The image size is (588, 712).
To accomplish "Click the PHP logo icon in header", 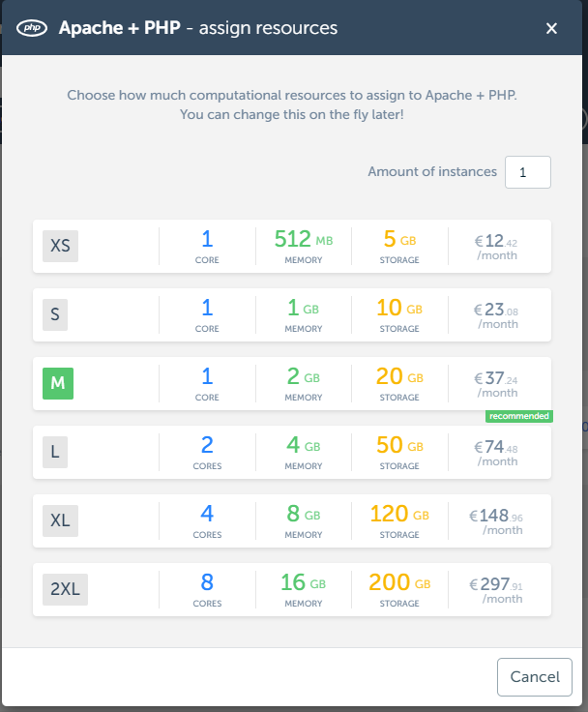I will coord(32,28).
